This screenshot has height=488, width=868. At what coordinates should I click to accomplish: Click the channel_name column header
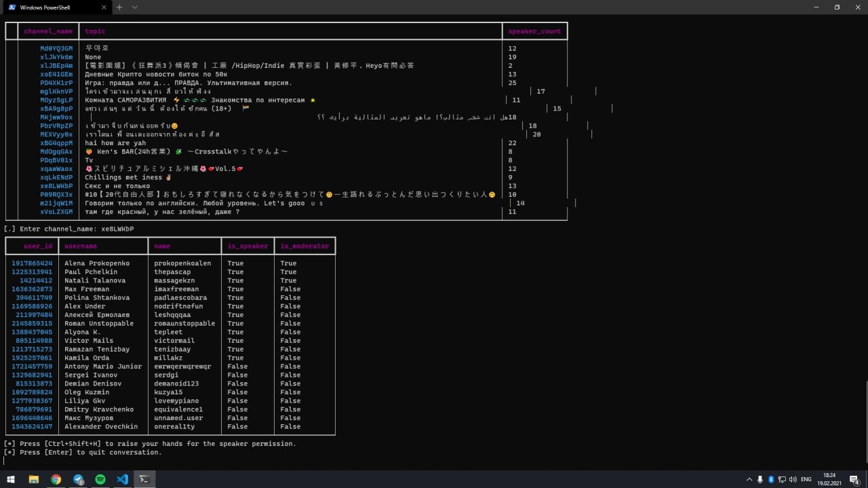48,31
